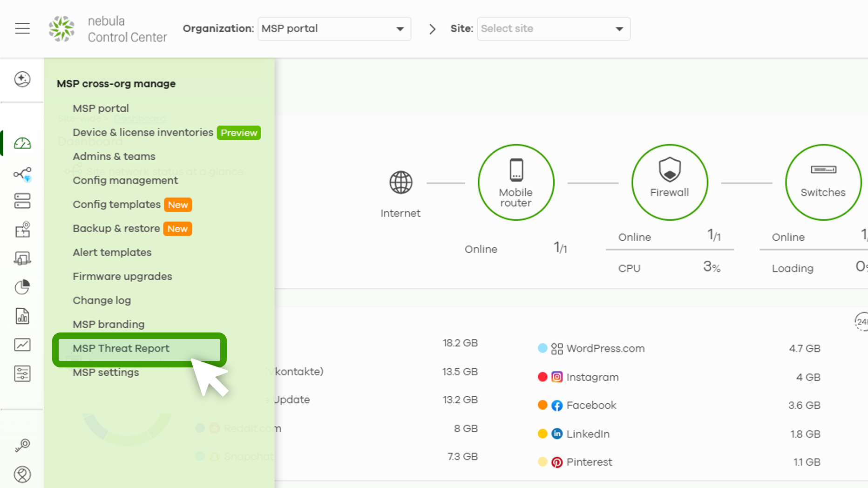Screen dimensions: 868x488
Task: Expand the Organization dropdown
Action: pos(334,29)
